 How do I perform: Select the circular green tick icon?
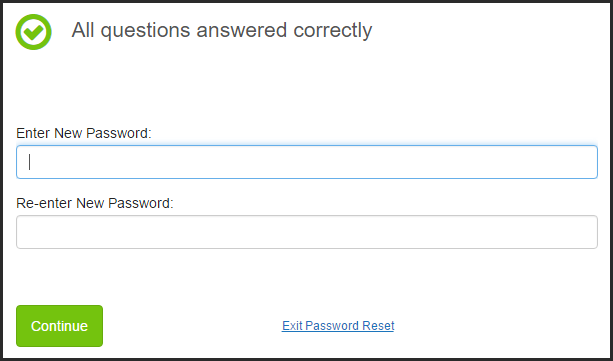click(x=34, y=32)
